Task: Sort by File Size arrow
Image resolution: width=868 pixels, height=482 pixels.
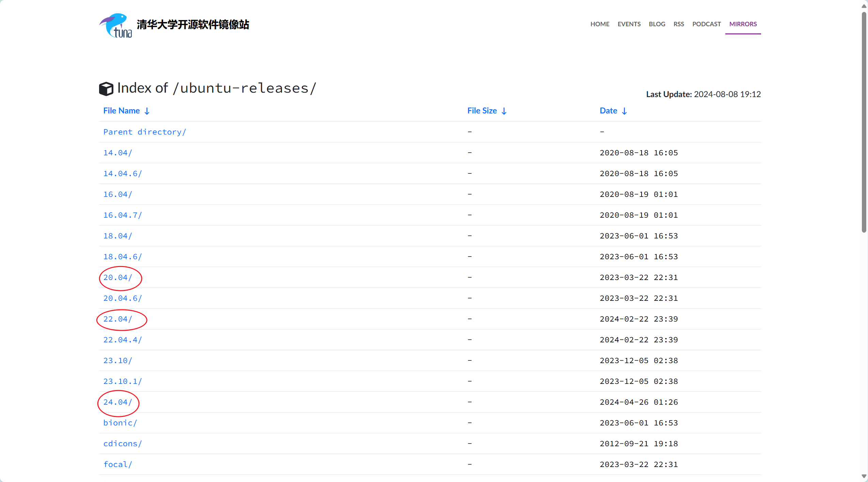Action: tap(504, 111)
